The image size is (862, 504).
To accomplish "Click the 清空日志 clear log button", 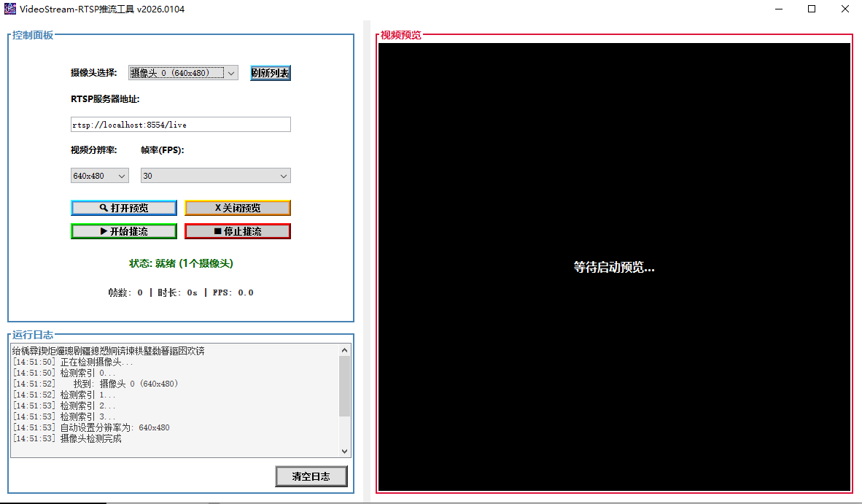I will (x=311, y=476).
